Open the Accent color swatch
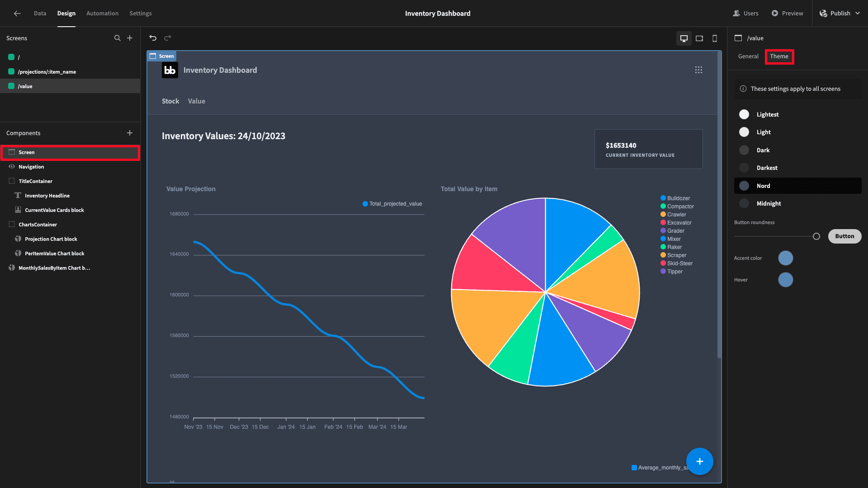Viewport: 868px width, 488px height. tap(785, 258)
